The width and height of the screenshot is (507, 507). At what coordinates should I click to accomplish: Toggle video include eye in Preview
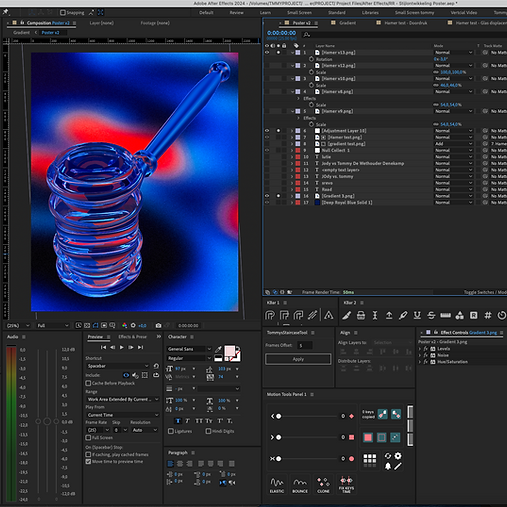(x=126, y=375)
